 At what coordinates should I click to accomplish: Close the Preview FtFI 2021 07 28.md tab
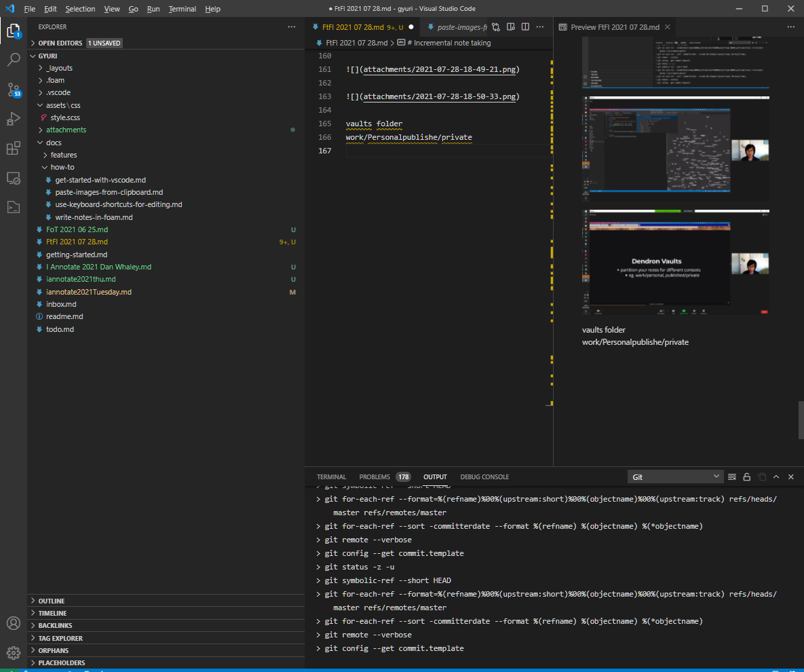667,26
